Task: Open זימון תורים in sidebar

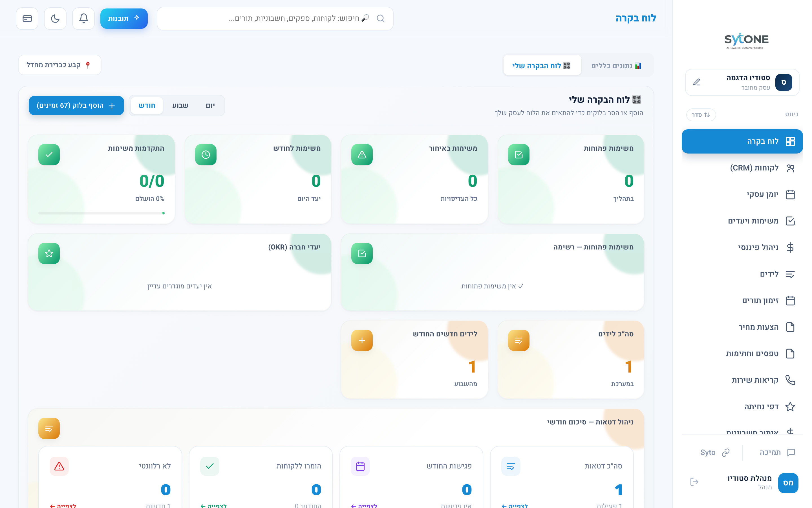Action: tap(742, 301)
